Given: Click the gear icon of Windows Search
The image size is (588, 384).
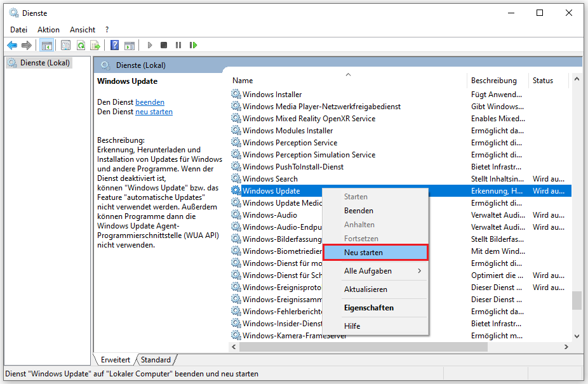Looking at the screenshot, I should [236, 178].
